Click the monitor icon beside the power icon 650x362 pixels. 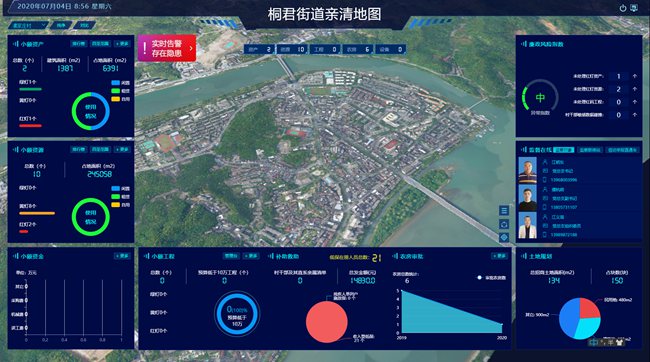[x=634, y=8]
